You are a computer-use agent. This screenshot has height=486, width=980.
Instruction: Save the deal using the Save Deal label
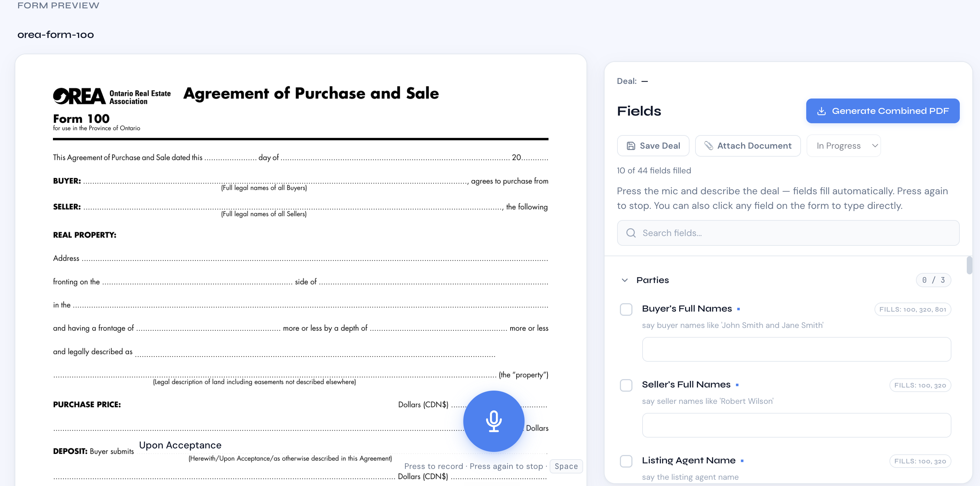coord(660,146)
